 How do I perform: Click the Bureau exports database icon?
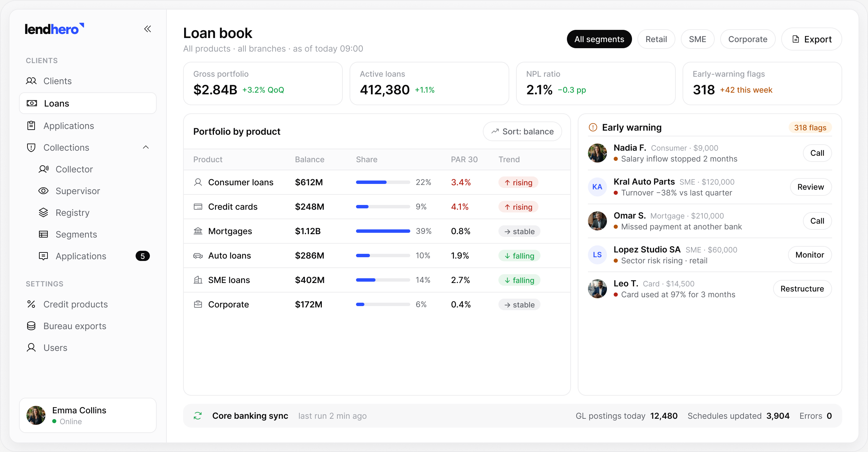[x=31, y=326]
